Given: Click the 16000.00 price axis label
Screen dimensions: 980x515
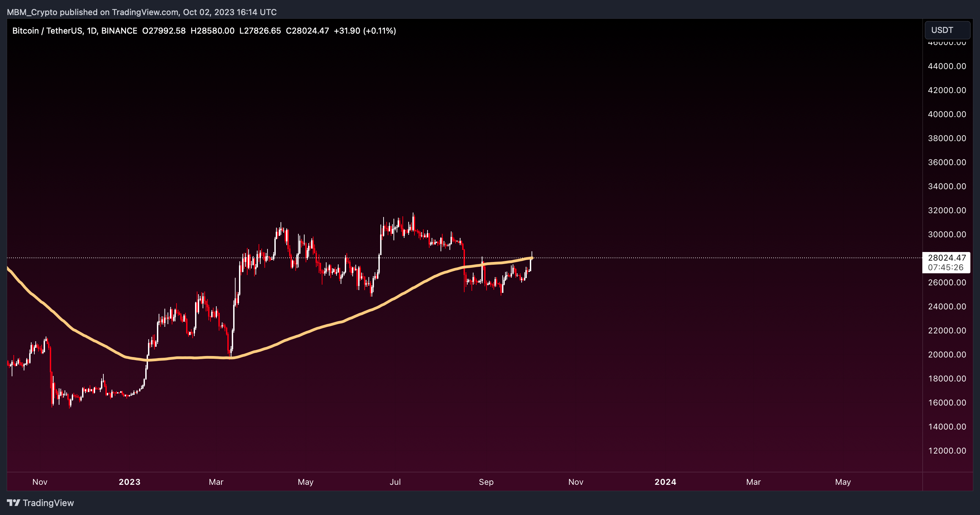Looking at the screenshot, I should point(947,402).
